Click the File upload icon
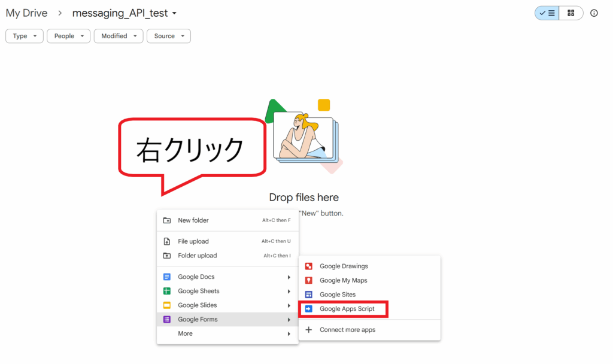613x364 pixels. click(x=167, y=242)
